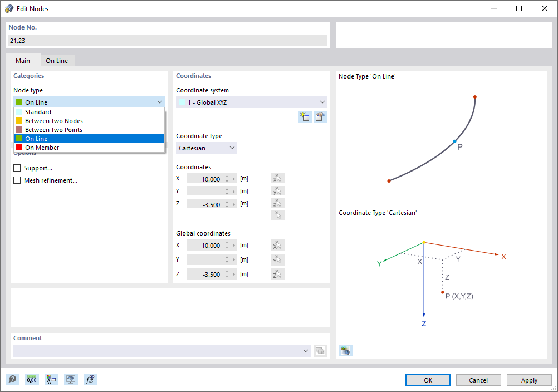Image resolution: width=558 pixels, height=392 pixels.
Task: Pick X coordinate graphically in Coordinates section
Action: (277, 178)
